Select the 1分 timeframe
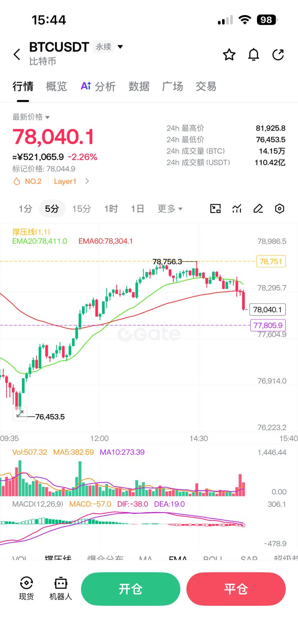 26,208
